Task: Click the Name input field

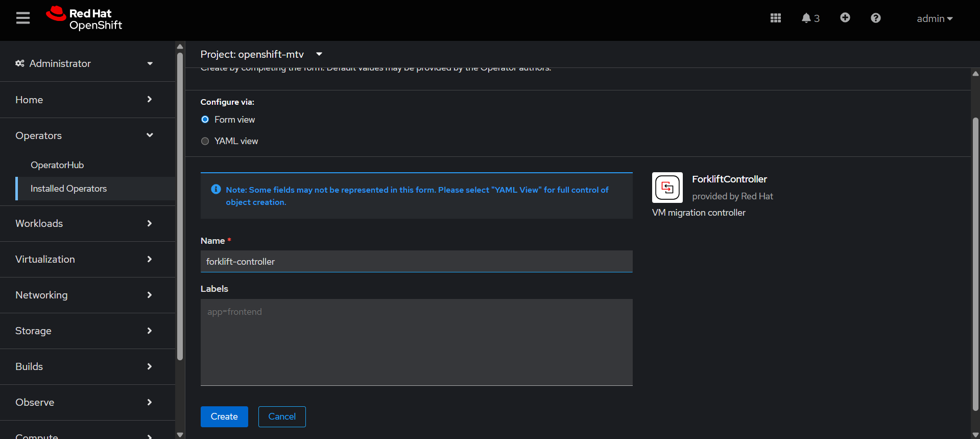Action: coord(416,262)
